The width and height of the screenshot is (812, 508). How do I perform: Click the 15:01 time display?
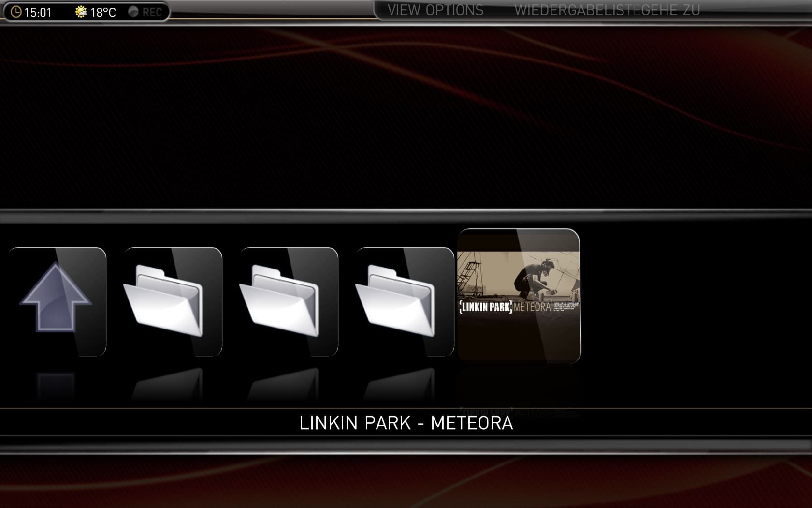(x=38, y=12)
